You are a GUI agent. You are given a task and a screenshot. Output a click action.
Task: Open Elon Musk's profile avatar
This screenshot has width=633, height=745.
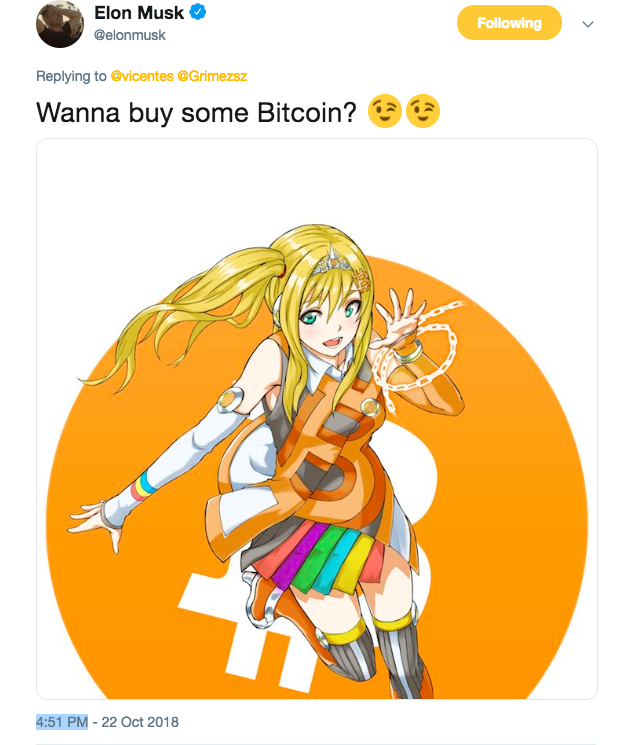(60, 24)
